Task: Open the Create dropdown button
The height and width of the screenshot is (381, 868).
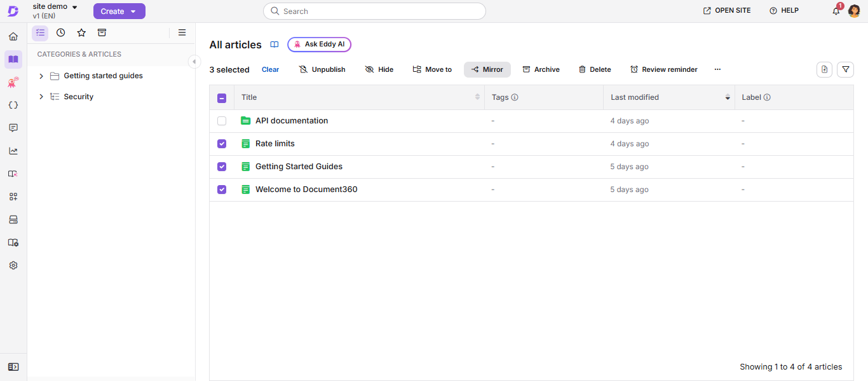Action: coord(119,11)
